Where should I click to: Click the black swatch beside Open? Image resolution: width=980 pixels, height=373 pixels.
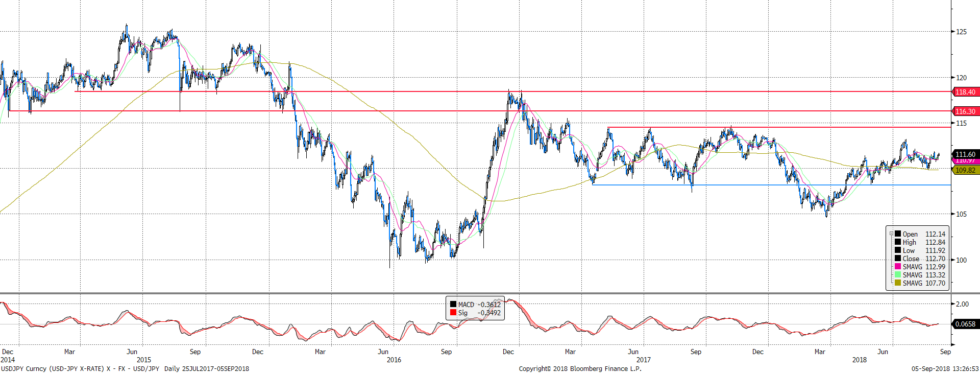pyautogui.click(x=898, y=234)
